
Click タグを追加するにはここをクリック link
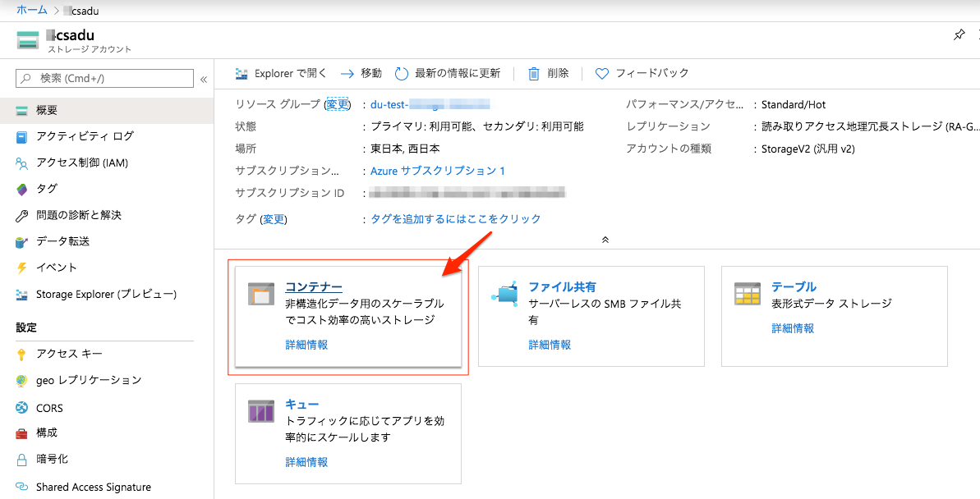[x=456, y=219]
